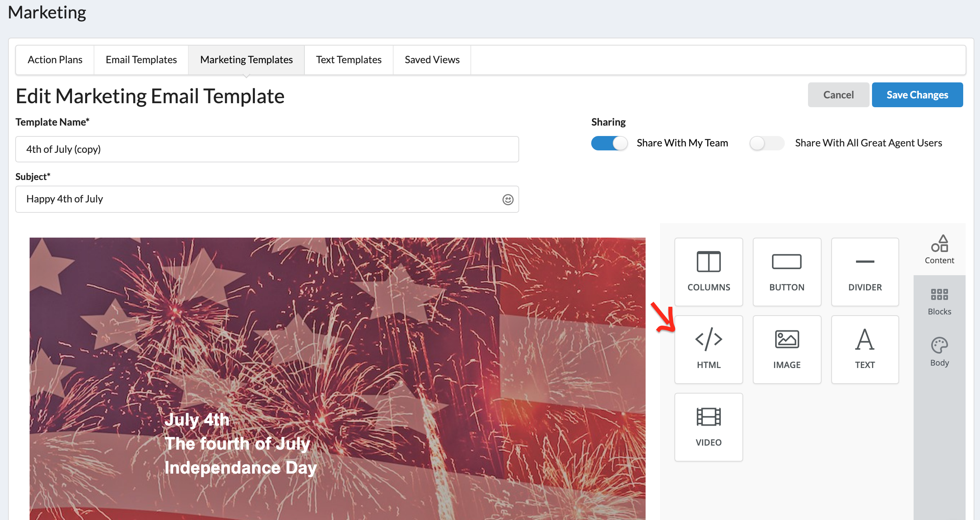
Task: Select the HTML block indicated by the arrow
Action: tap(708, 349)
